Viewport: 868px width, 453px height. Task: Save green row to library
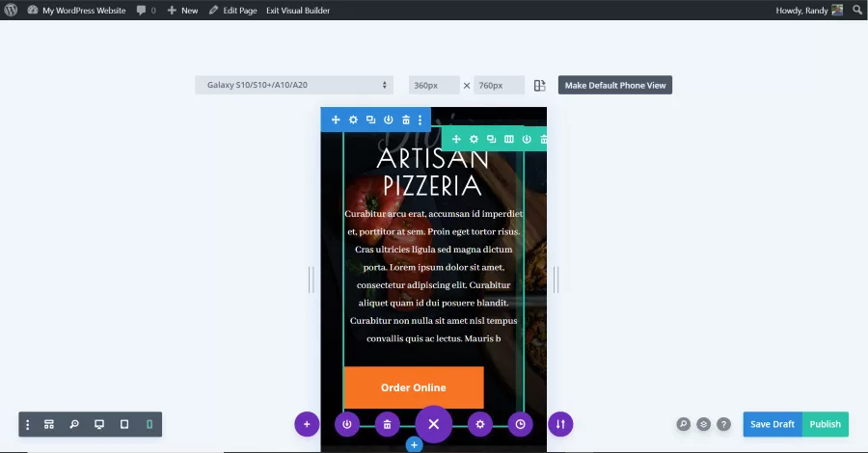coord(527,139)
